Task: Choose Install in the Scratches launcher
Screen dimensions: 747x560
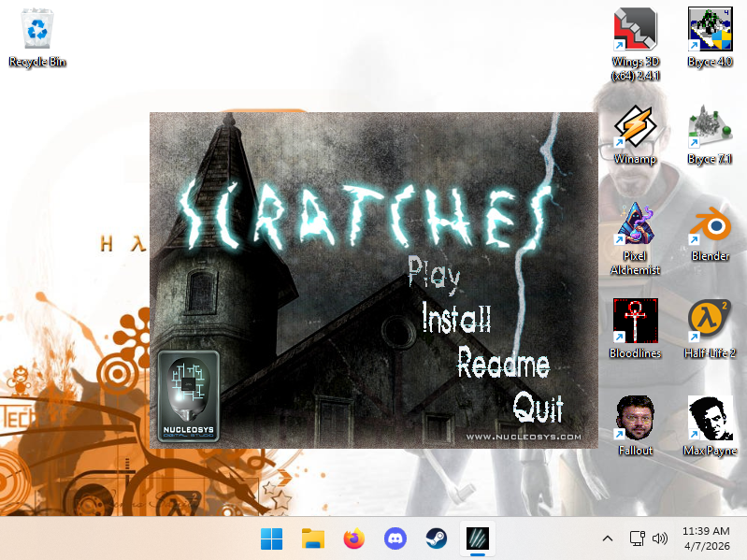Action: coord(456,318)
